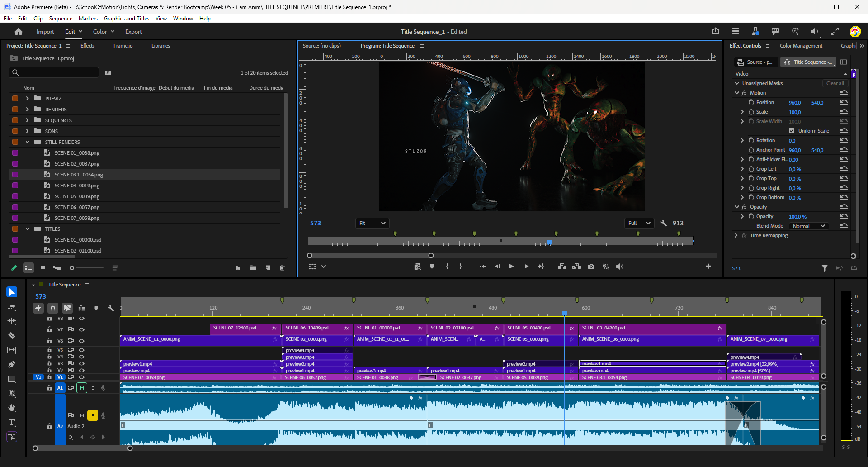Viewport: 868px width, 467px height.
Task: Open the Markers menu
Action: [x=88, y=19]
